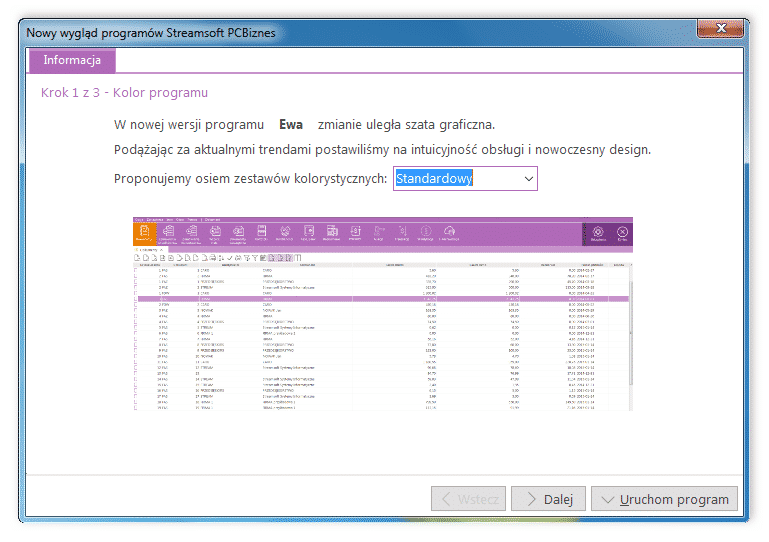Click the disabled Wstecz button
Viewport: 769px width, 542px height.
tap(468, 499)
